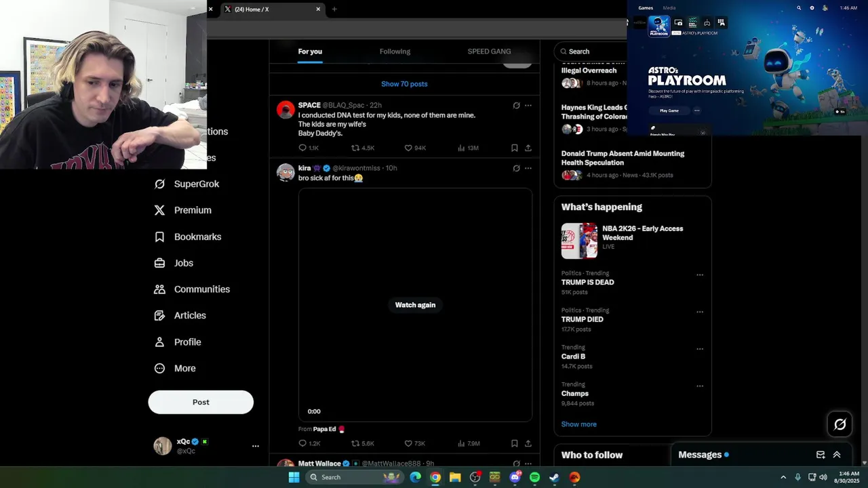The height and width of the screenshot is (488, 868).
Task: Select the Games tab in PlayStation window
Action: (646, 8)
